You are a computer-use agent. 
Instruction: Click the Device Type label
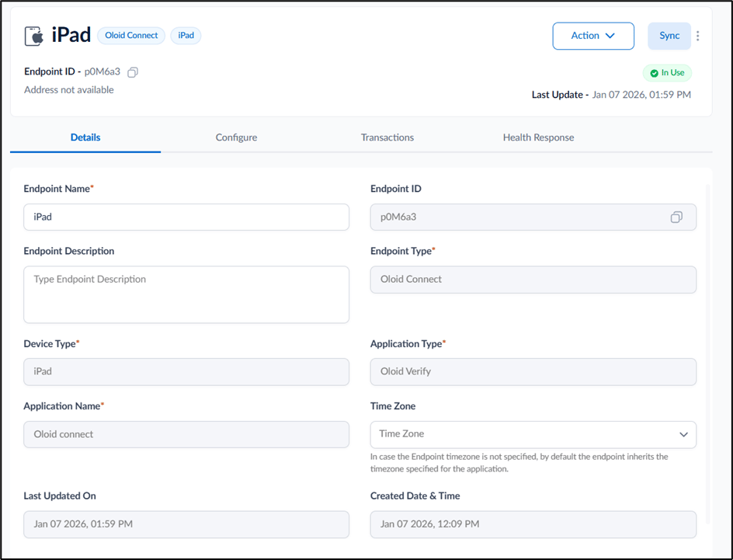coord(50,343)
